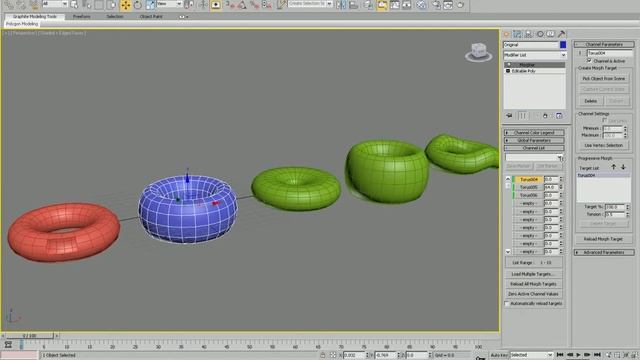
Task: Toggle Channel is Active checkbox
Action: click(x=589, y=60)
